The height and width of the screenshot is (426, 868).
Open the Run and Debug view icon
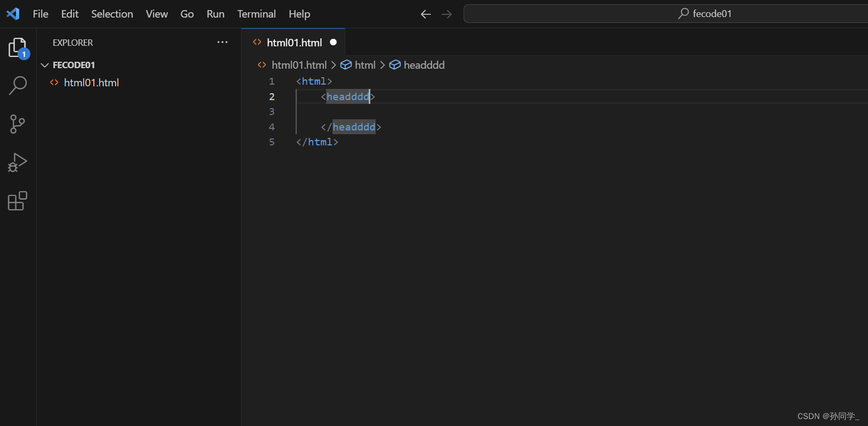tap(18, 163)
